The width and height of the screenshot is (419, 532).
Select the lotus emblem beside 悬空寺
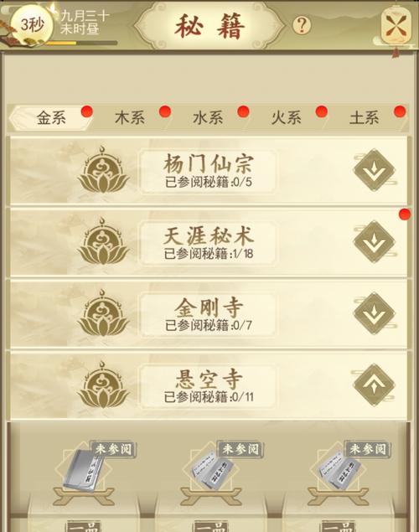pyautogui.click(x=103, y=385)
